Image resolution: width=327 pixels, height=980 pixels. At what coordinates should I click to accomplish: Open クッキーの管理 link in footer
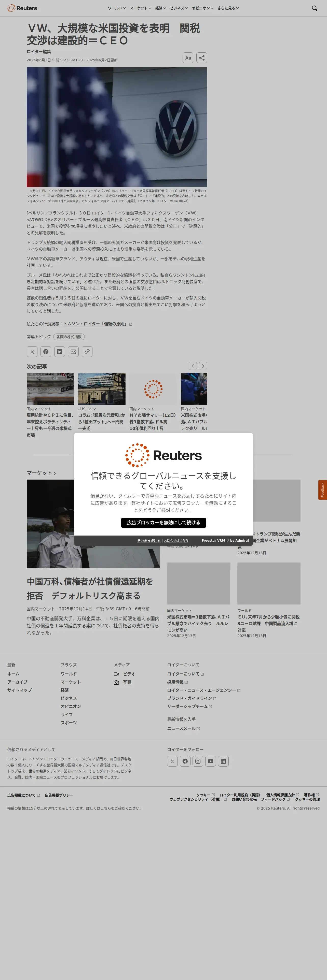click(307, 799)
